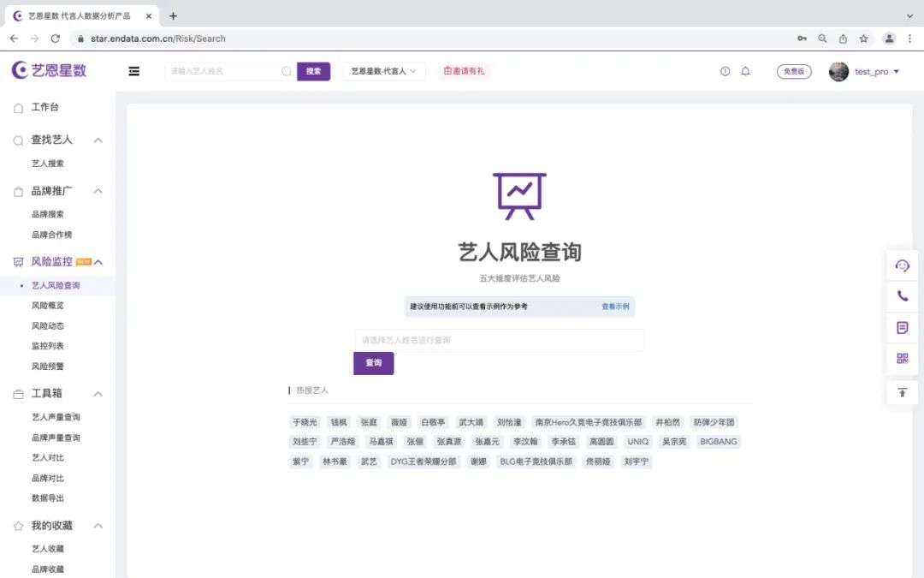Screen dimensions: 924x578
Task: Open 品牌声量查询 menu item
Action: click(x=56, y=438)
